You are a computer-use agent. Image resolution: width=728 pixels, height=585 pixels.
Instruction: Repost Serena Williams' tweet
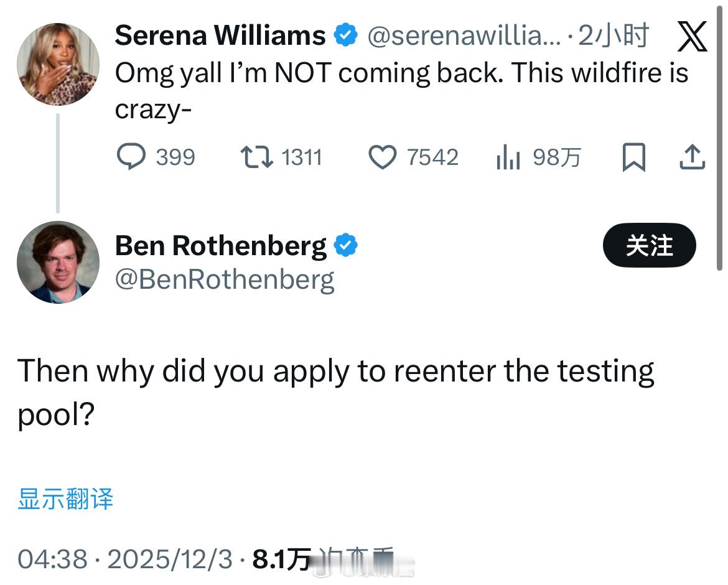tap(256, 157)
